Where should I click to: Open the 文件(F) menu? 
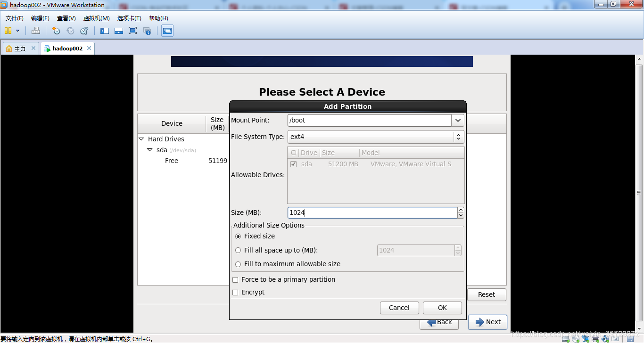(15, 18)
